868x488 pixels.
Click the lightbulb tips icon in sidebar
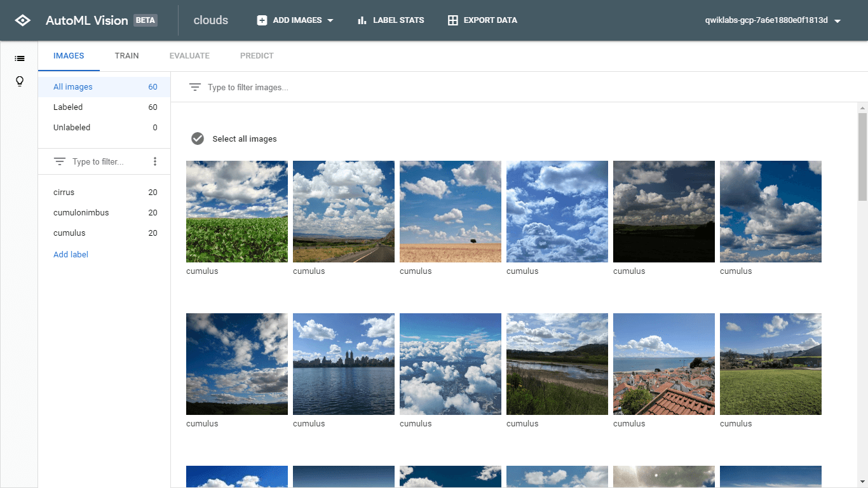point(19,81)
